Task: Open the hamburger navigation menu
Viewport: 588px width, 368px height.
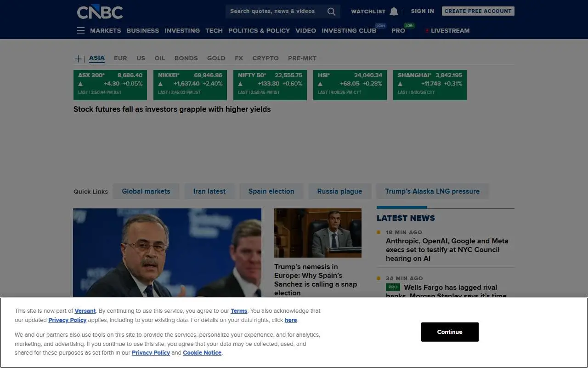Action: coord(81,30)
